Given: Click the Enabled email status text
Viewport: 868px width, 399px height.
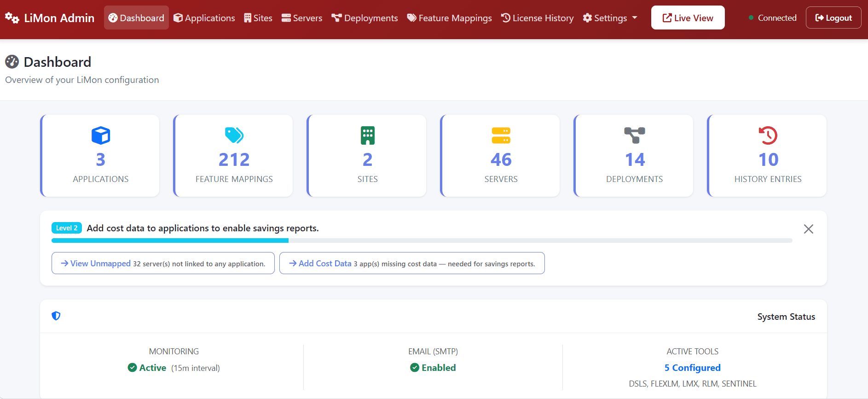Looking at the screenshot, I should tap(439, 368).
